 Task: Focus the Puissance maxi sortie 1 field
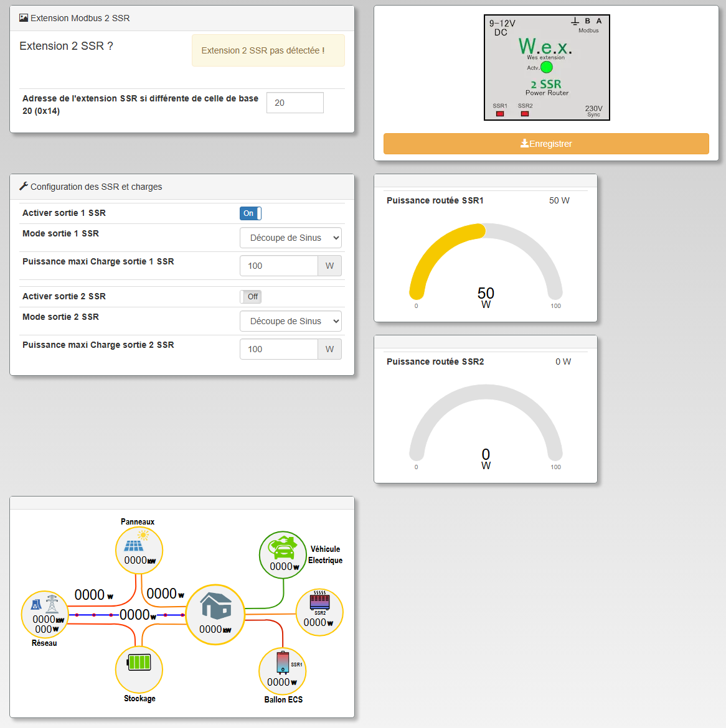pos(278,266)
